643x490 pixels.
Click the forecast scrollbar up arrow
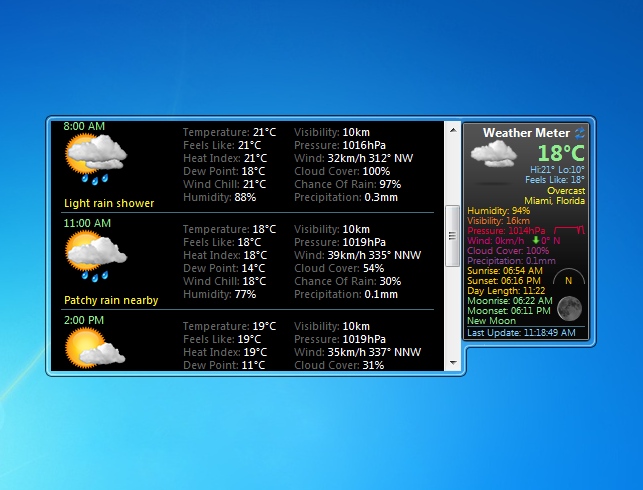point(453,130)
